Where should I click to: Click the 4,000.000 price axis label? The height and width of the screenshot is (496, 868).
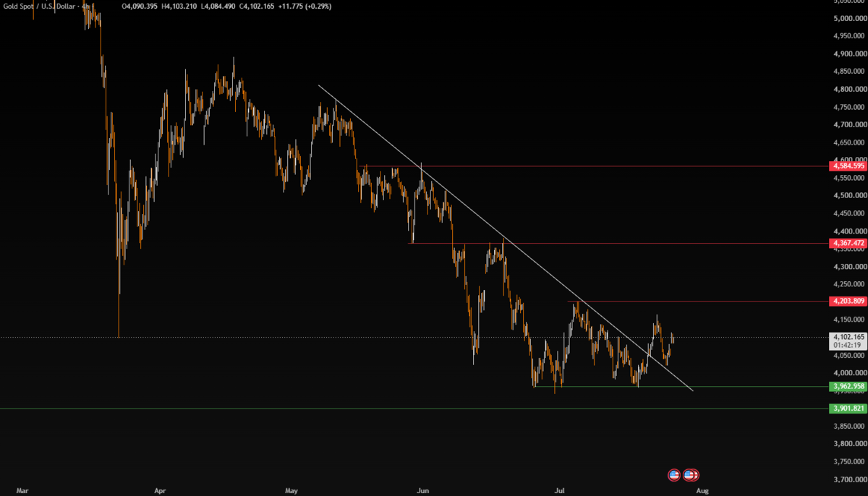click(849, 372)
